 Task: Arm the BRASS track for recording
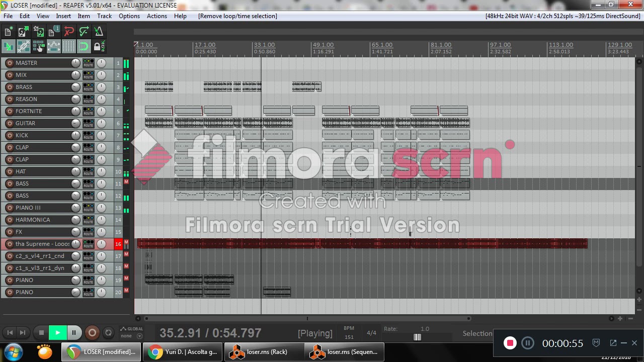[x=9, y=87]
